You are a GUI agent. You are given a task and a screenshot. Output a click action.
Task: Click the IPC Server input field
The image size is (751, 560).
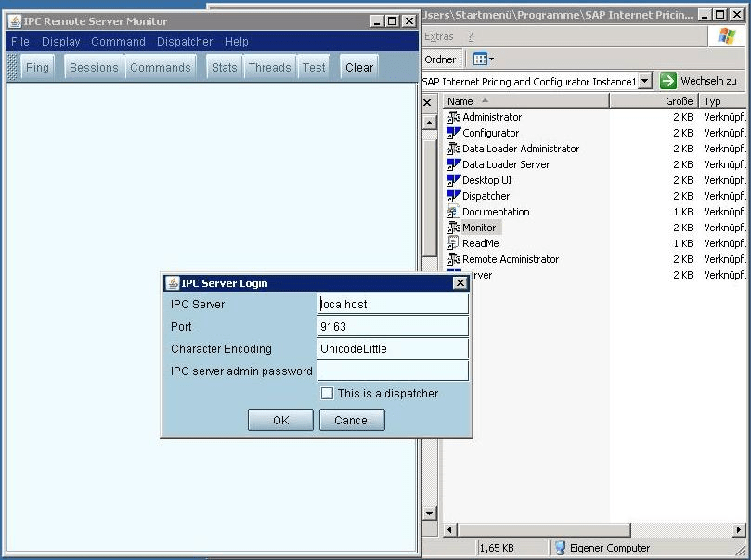393,304
